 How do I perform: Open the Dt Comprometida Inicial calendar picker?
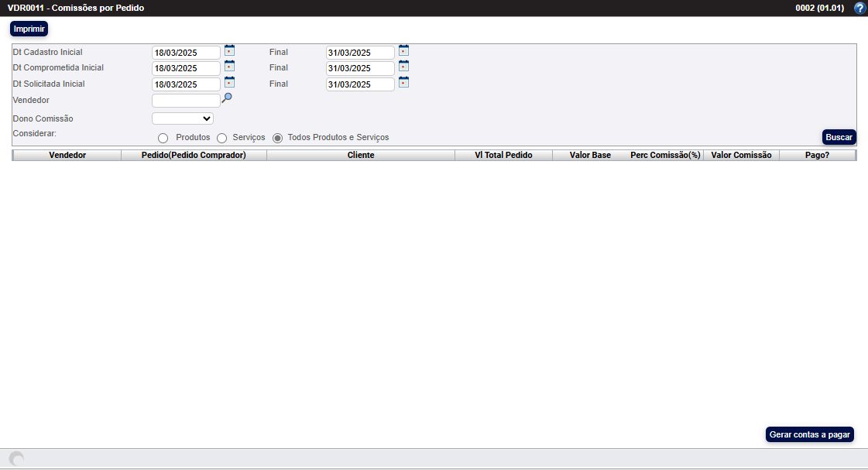229,65
